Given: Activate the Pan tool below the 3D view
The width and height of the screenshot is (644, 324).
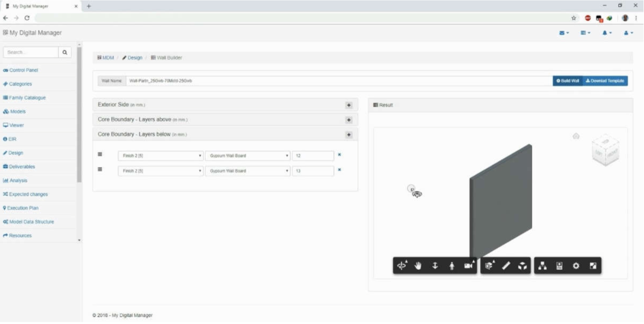Looking at the screenshot, I should 418,265.
